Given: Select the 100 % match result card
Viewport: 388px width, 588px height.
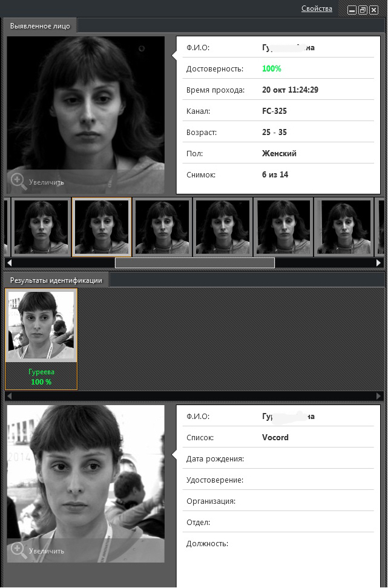Looking at the screenshot, I should tap(41, 339).
